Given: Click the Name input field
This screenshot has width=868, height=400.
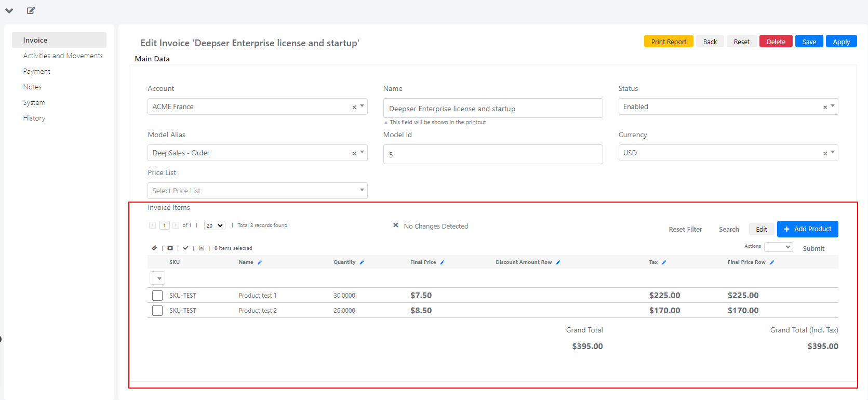Looking at the screenshot, I should tap(493, 108).
